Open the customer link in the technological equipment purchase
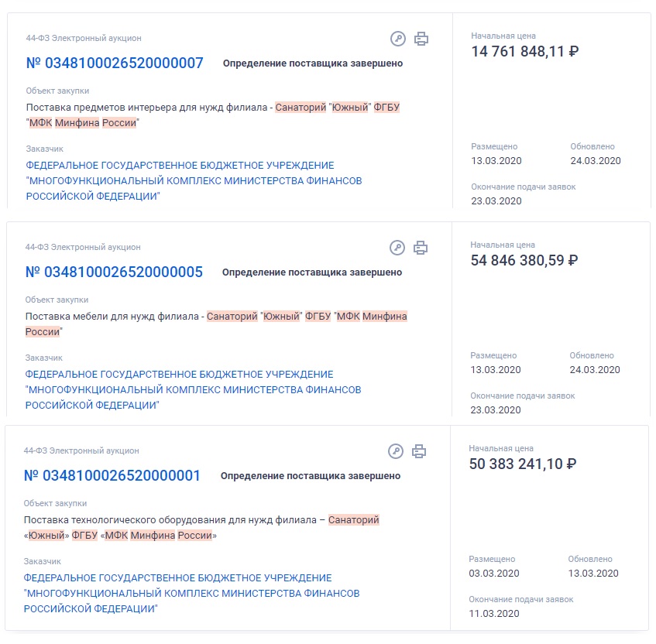 coord(191,593)
